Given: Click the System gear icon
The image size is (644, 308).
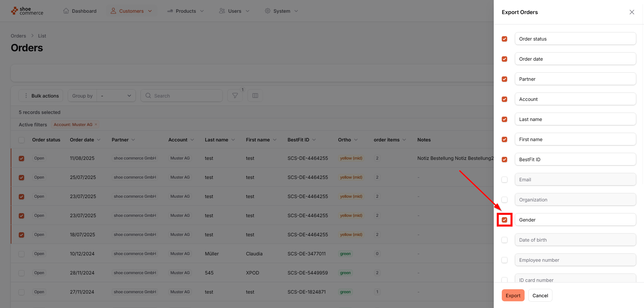Looking at the screenshot, I should 267,11.
